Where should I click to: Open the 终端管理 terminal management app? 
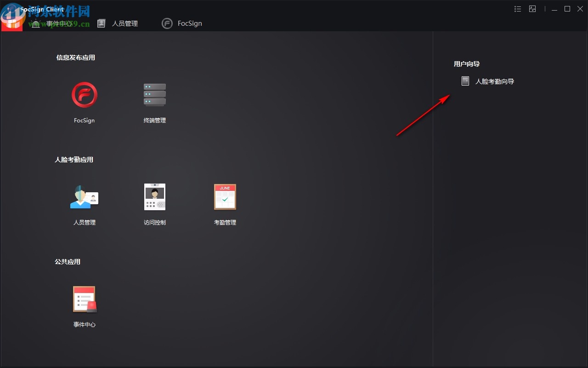coord(154,94)
